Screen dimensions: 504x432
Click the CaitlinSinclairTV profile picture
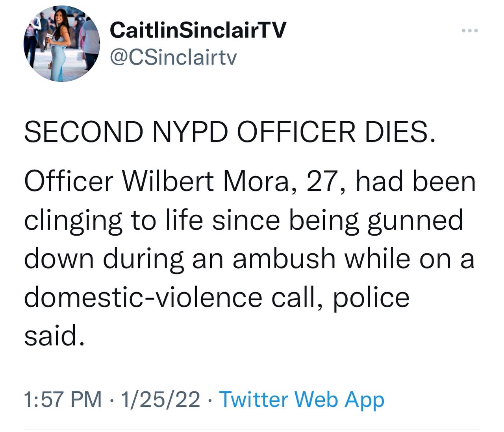pos(62,44)
